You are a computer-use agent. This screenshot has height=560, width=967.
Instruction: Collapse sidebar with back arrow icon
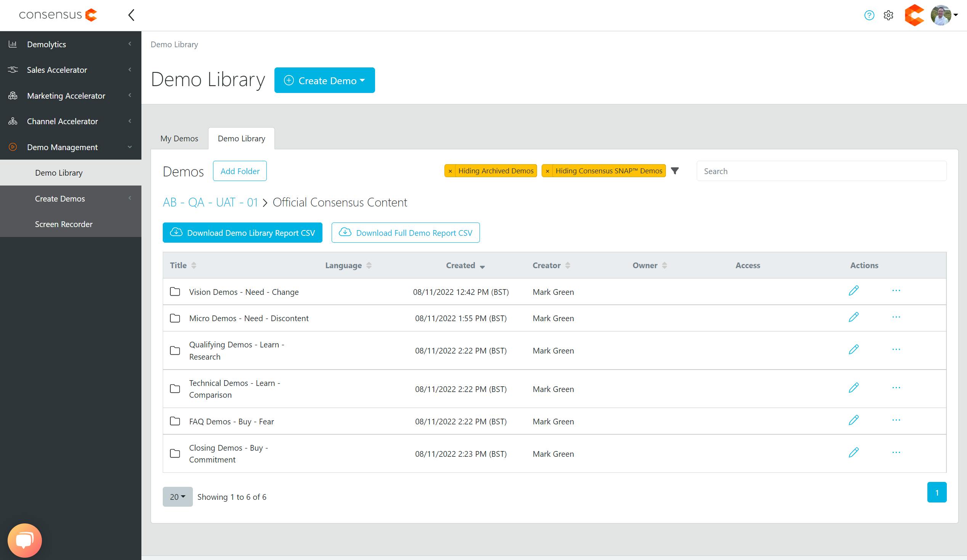[x=131, y=15]
